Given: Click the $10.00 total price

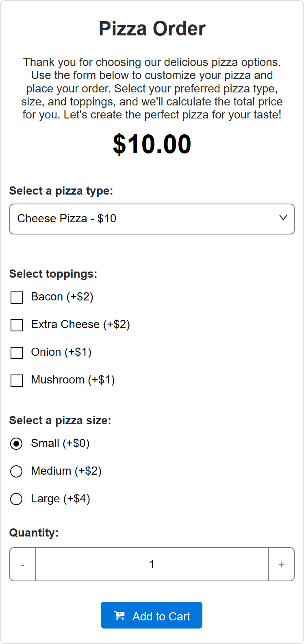Looking at the screenshot, I should click(152, 144).
